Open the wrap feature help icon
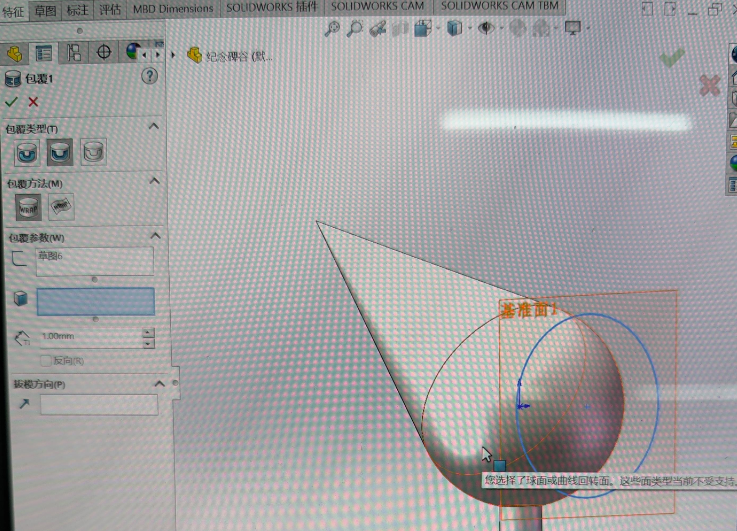 (150, 76)
